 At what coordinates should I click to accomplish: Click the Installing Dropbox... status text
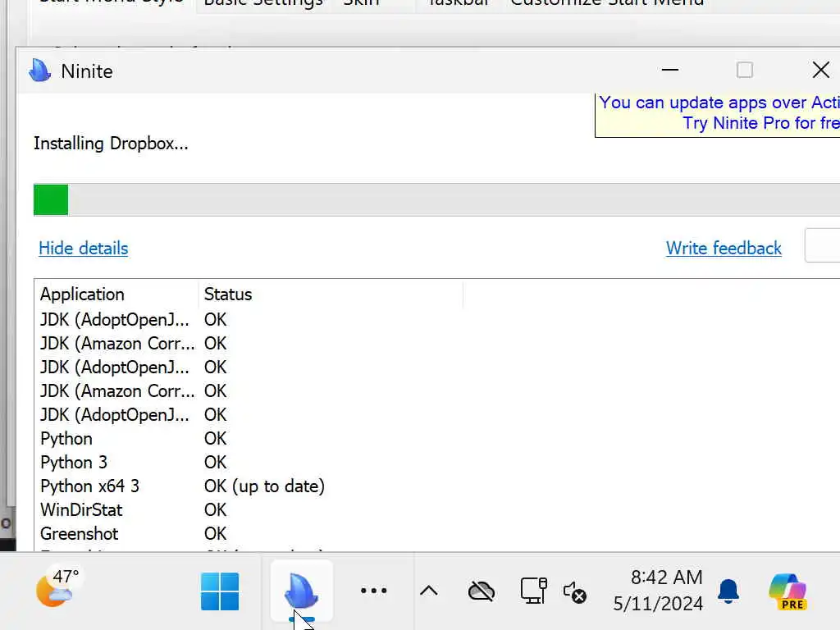pyautogui.click(x=111, y=144)
